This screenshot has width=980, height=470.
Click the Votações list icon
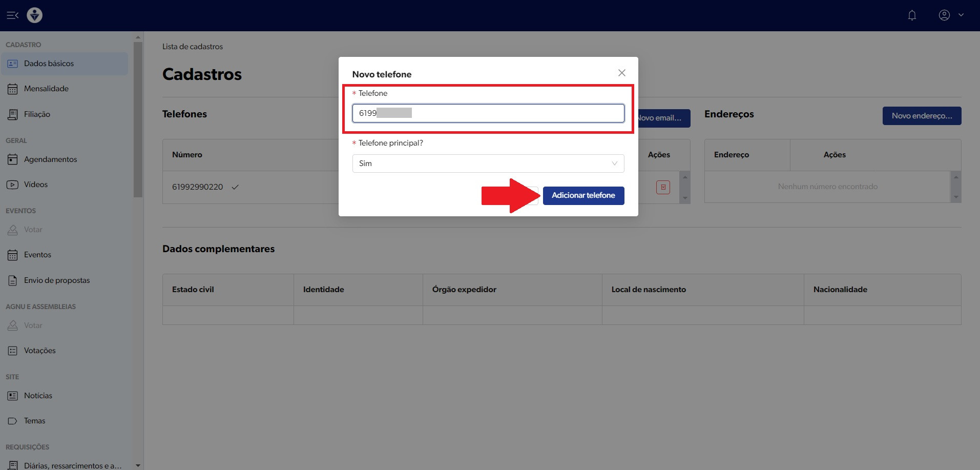click(13, 351)
